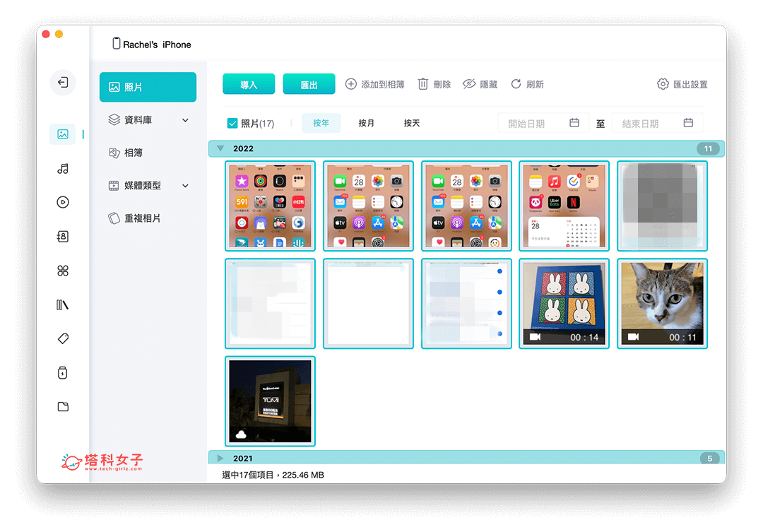Click the 匯出設置 label
The height and width of the screenshot is (532, 763).
tap(690, 84)
